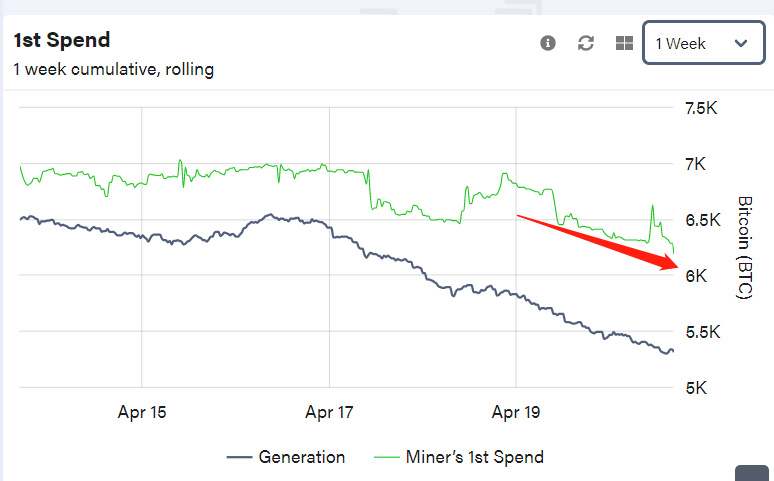The height and width of the screenshot is (481, 774).
Task: Click the dark Generation legend line swatch
Action: click(x=238, y=457)
